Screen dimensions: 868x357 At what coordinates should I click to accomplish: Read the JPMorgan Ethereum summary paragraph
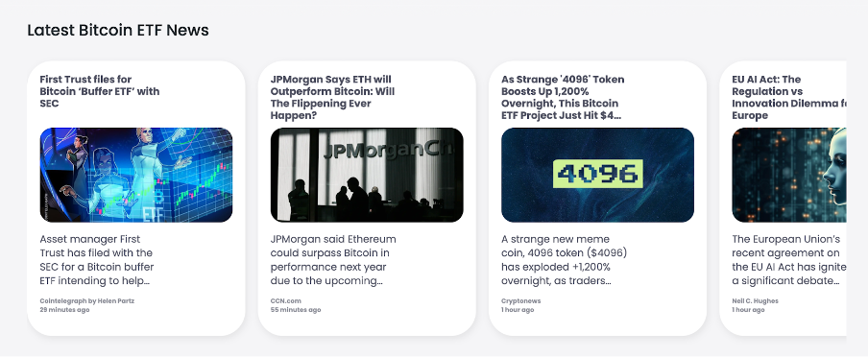pyautogui.click(x=333, y=259)
